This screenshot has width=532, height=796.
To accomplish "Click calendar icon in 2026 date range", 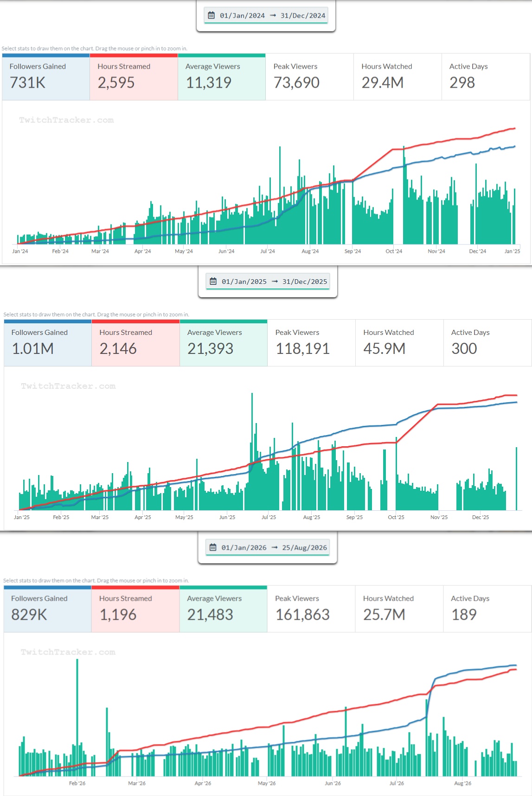I will [x=212, y=547].
